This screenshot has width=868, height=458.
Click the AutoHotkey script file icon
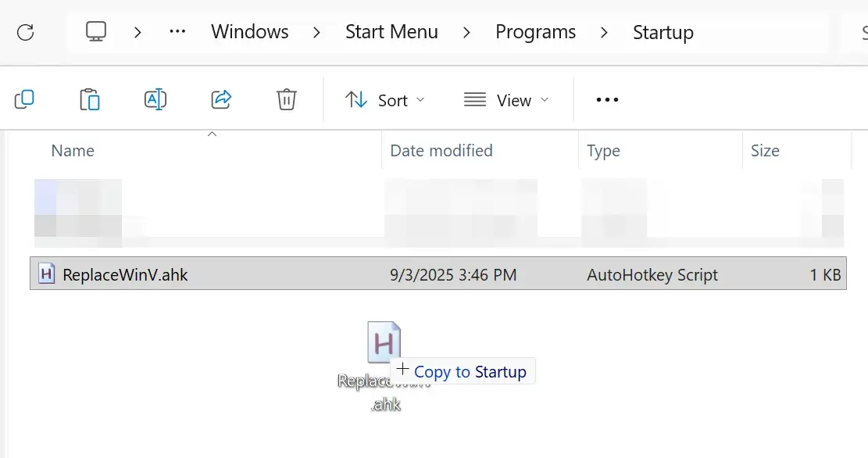tap(46, 274)
